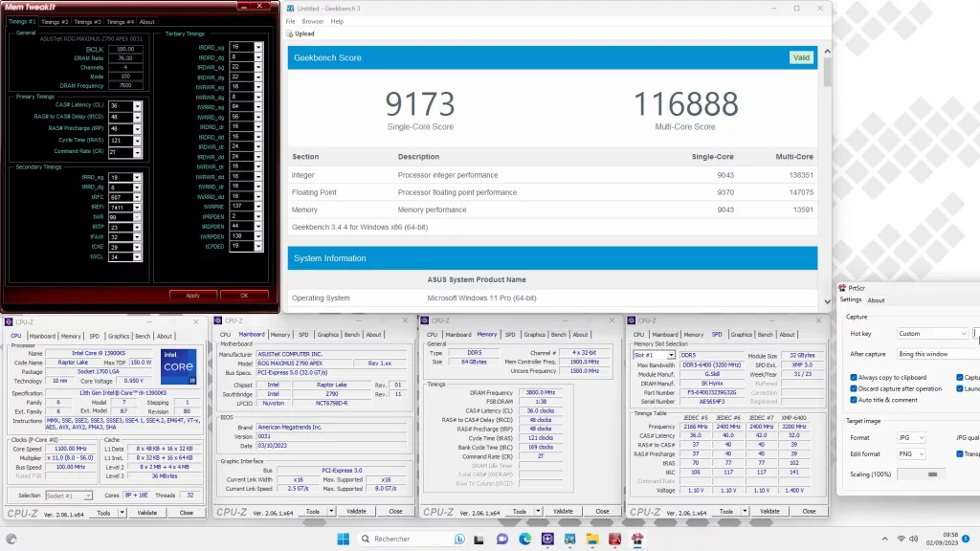
Task: Open the Windows Start menu
Action: (x=344, y=539)
